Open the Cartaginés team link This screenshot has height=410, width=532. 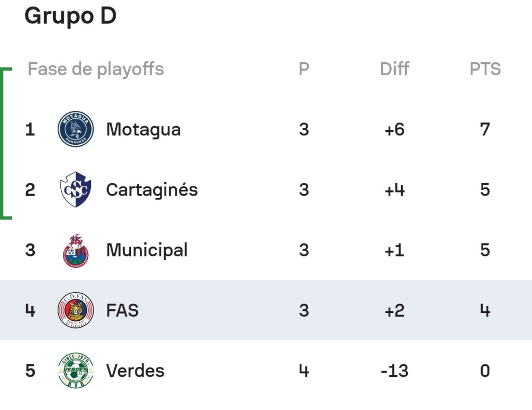point(152,190)
